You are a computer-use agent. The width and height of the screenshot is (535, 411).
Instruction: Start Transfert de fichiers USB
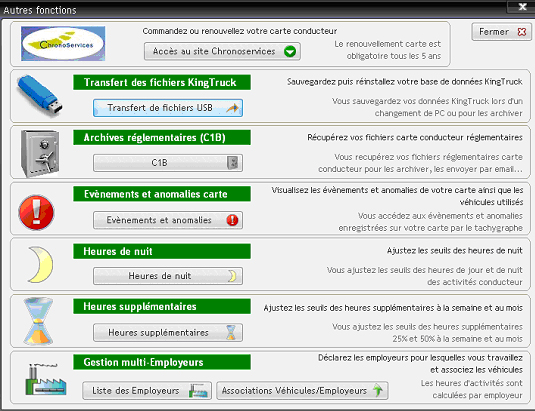tap(168, 108)
